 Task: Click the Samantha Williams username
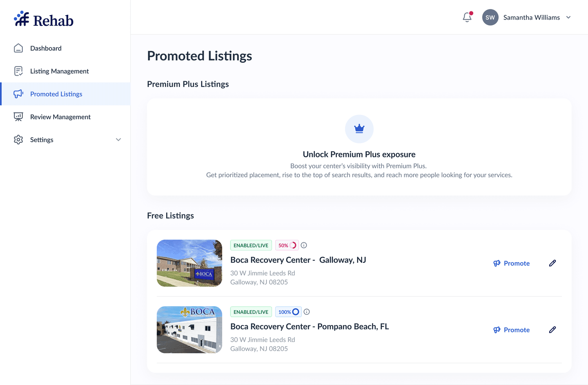pyautogui.click(x=531, y=17)
